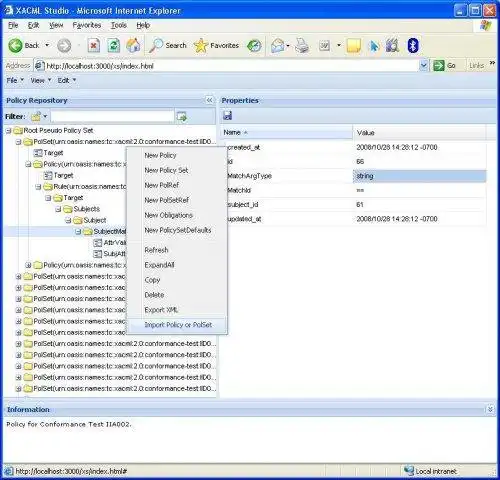Open History clock icon
This screenshot has width=500, height=480.
pyautogui.click(x=254, y=46)
